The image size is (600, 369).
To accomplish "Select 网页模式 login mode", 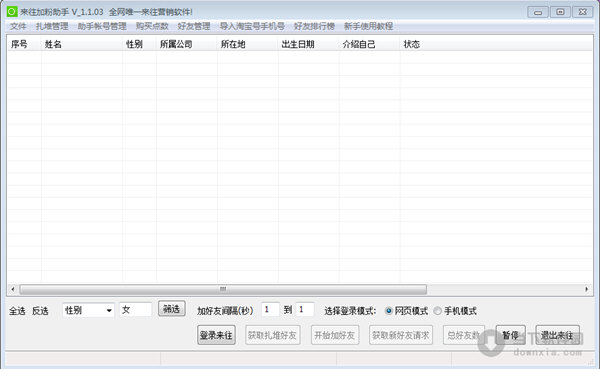I will [x=406, y=311].
